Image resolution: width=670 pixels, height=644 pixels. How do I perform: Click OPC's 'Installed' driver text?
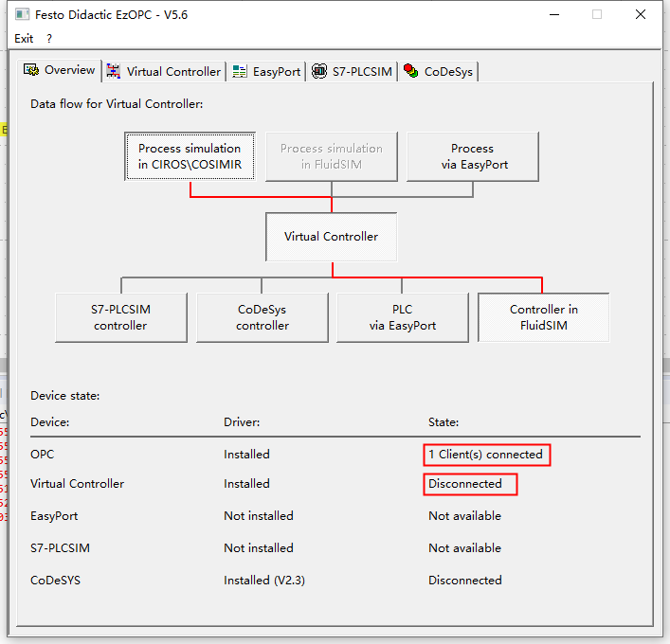tap(246, 455)
